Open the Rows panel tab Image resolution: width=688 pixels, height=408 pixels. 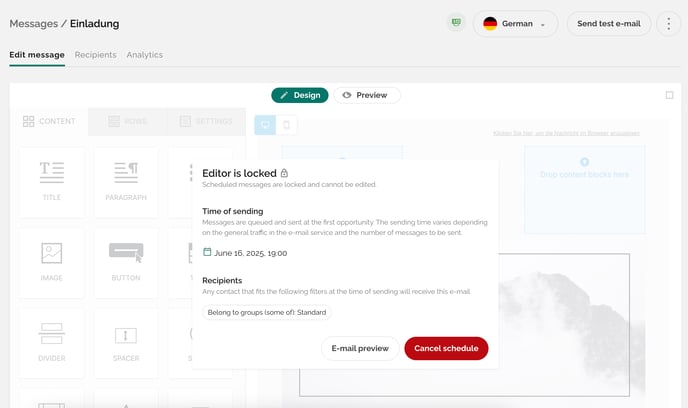pyautogui.click(x=127, y=121)
